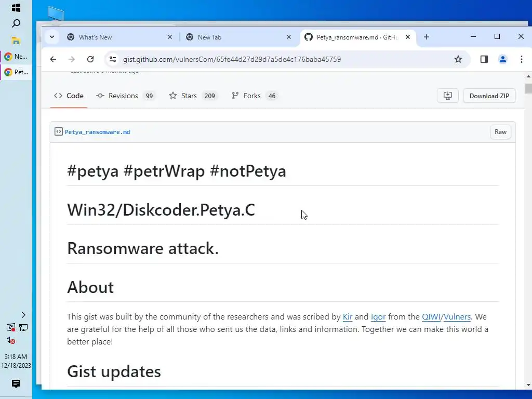
Task: Click the 'Ransomware attack.' heading
Action: 143,248
